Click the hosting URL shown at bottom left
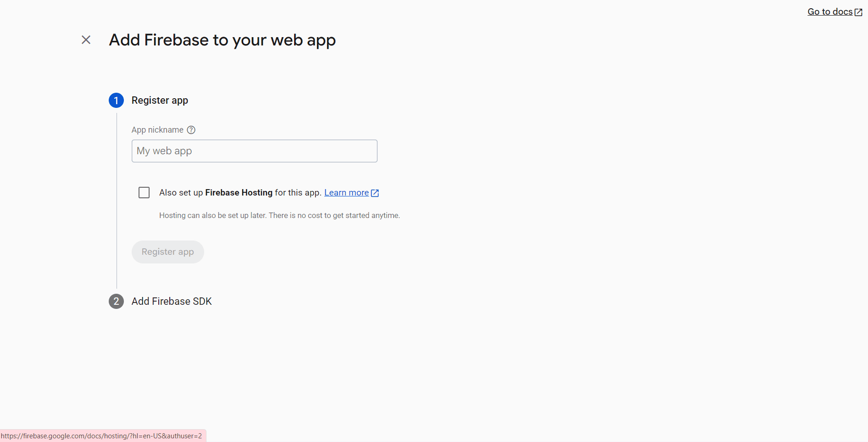Image resolution: width=868 pixels, height=442 pixels. [102, 436]
